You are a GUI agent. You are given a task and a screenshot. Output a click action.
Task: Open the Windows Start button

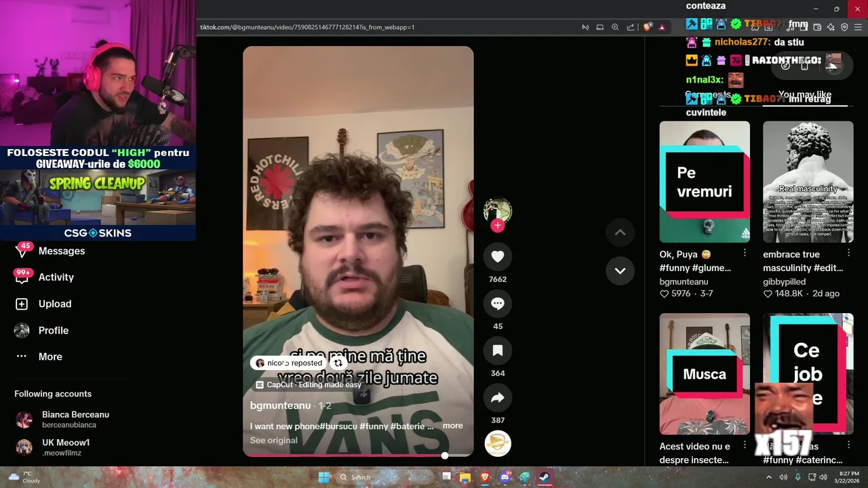coord(324,477)
